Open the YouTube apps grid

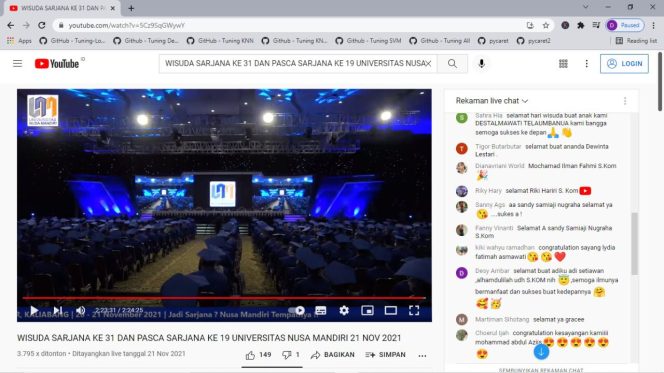click(x=563, y=64)
